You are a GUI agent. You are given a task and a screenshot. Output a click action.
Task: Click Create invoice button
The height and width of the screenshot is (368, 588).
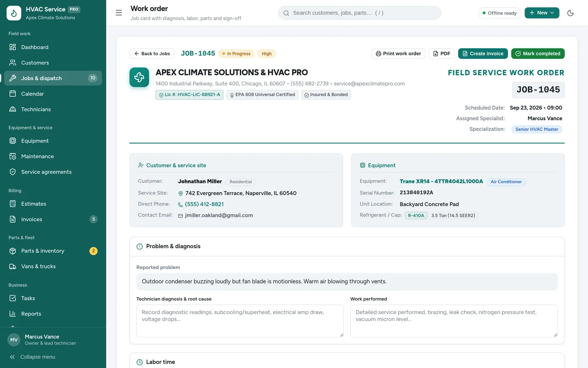483,54
